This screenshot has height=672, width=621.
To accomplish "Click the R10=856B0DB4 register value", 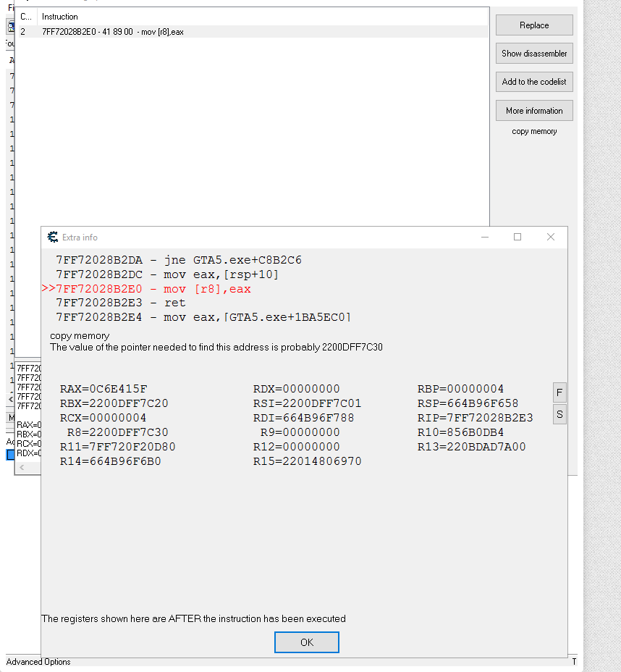I will pos(461,432).
